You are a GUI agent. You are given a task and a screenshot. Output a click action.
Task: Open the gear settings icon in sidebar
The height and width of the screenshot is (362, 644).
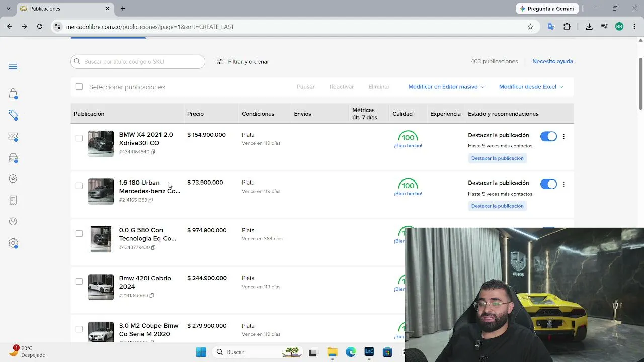(13, 243)
